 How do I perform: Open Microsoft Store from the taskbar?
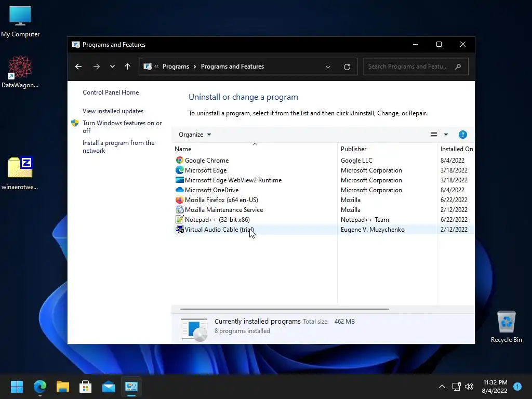click(x=86, y=387)
